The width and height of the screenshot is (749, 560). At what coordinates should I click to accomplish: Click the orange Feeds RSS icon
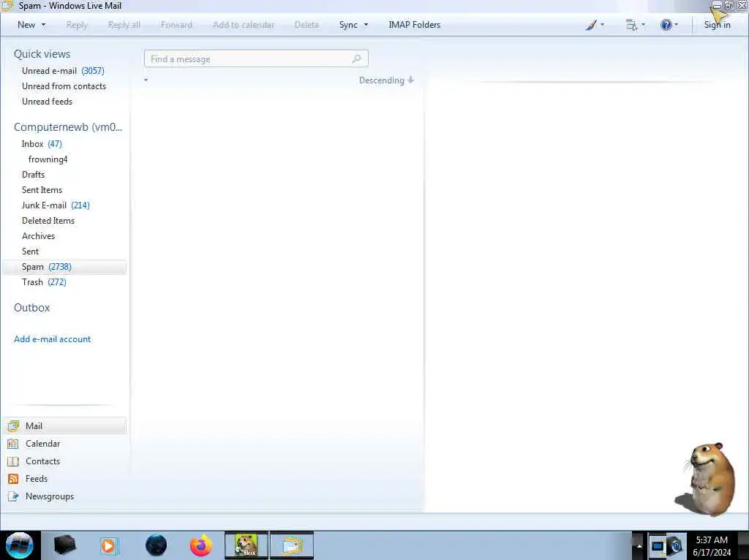(13, 478)
